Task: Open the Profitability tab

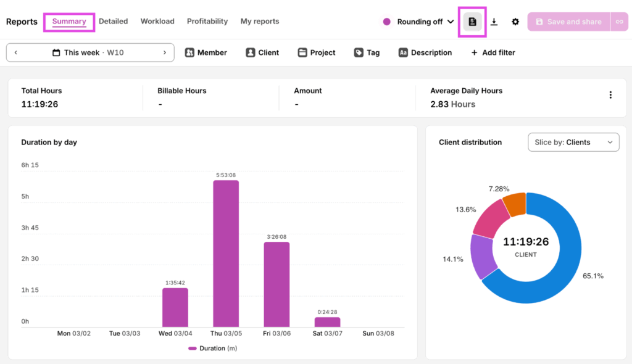Action: (x=207, y=21)
